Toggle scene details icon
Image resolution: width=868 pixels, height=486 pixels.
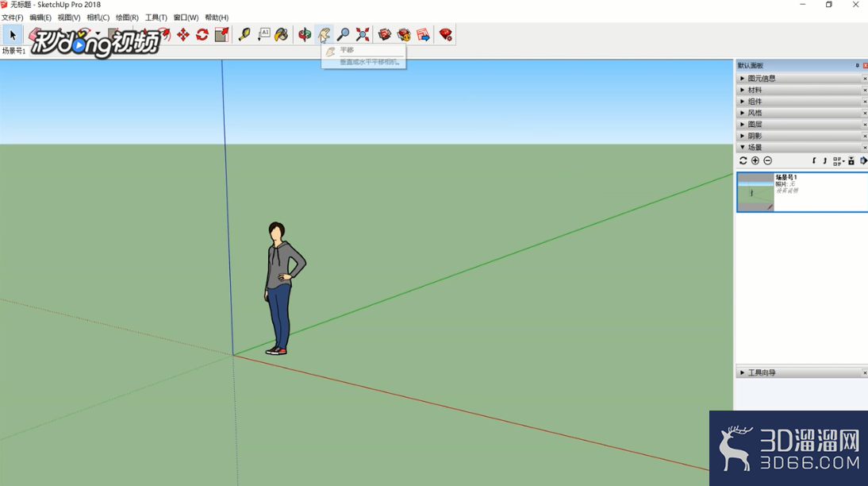tap(851, 160)
